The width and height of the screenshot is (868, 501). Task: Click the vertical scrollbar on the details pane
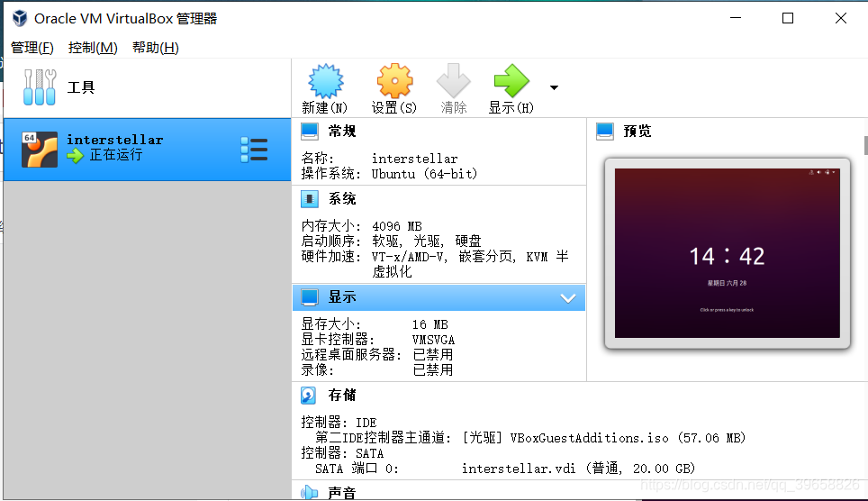point(865,145)
